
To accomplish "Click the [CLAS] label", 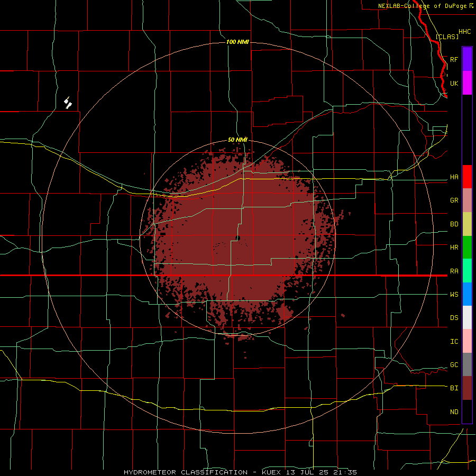I will click(x=447, y=36).
